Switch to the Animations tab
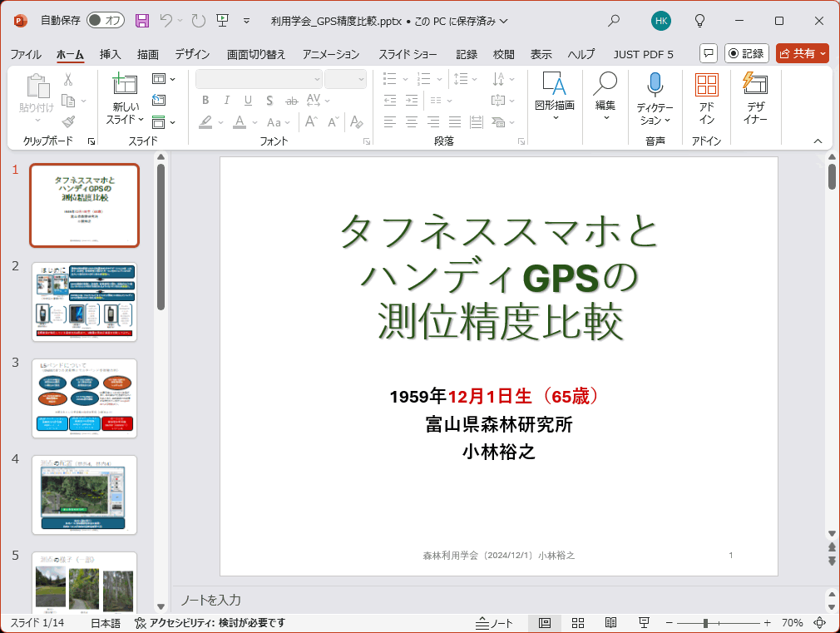The image size is (840, 633). [330, 54]
